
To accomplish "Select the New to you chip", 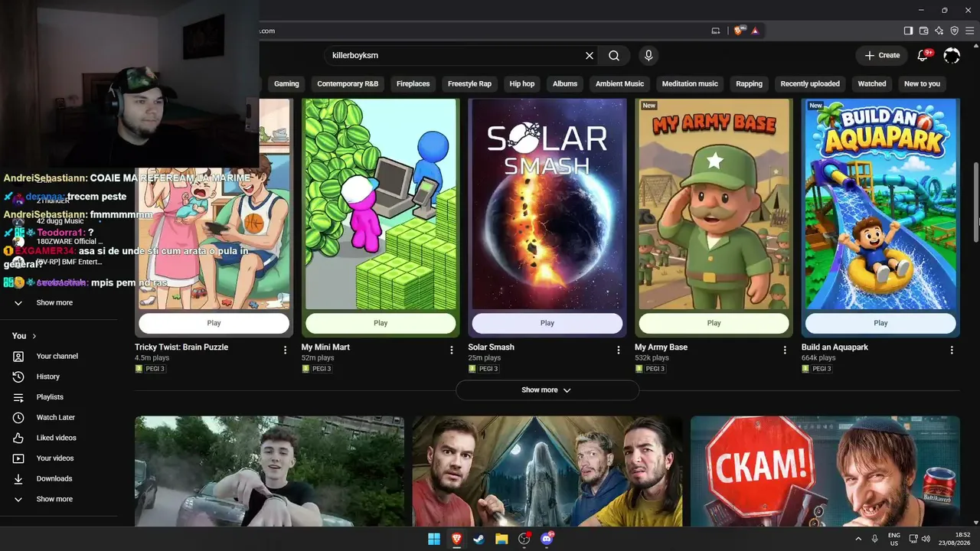I will (922, 84).
